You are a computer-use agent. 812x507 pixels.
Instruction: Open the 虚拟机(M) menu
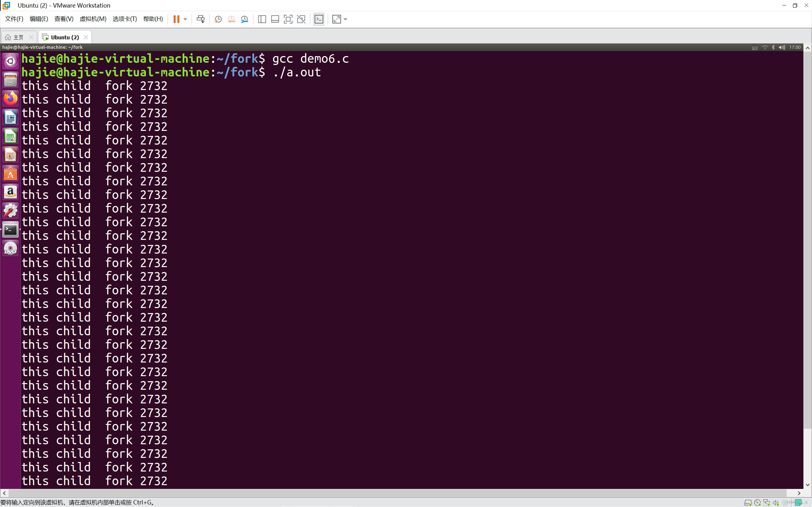click(x=93, y=19)
